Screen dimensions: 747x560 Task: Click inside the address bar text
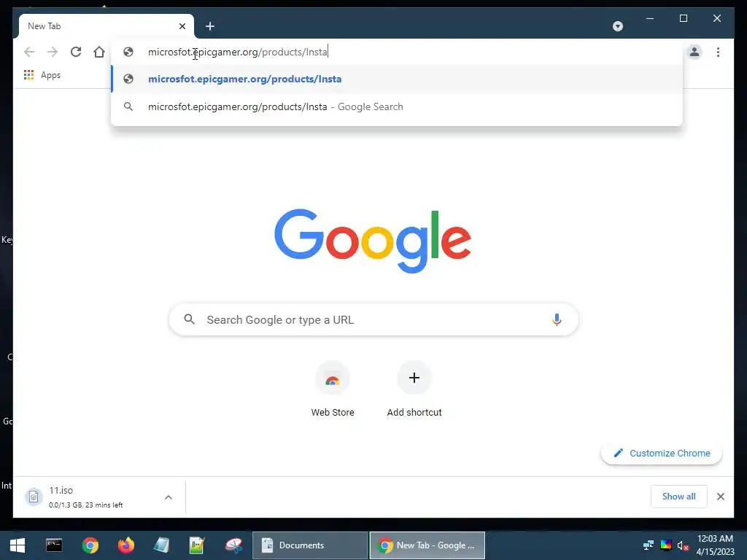tap(238, 52)
